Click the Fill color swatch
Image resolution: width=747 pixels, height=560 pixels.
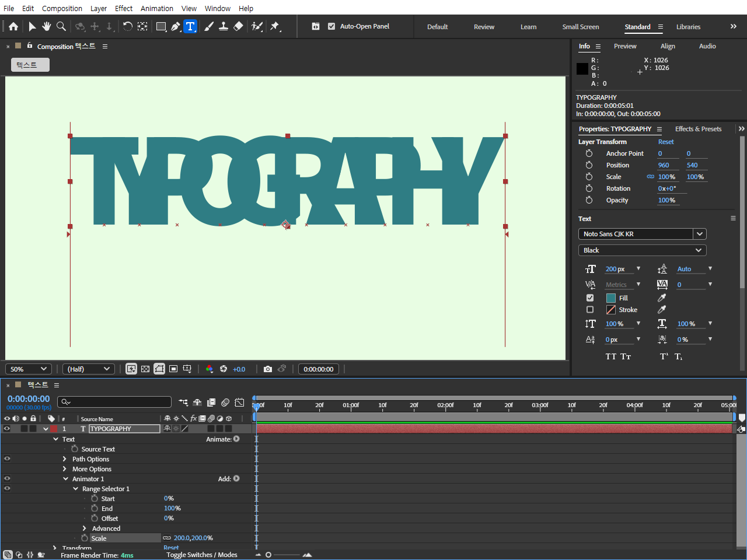(611, 298)
